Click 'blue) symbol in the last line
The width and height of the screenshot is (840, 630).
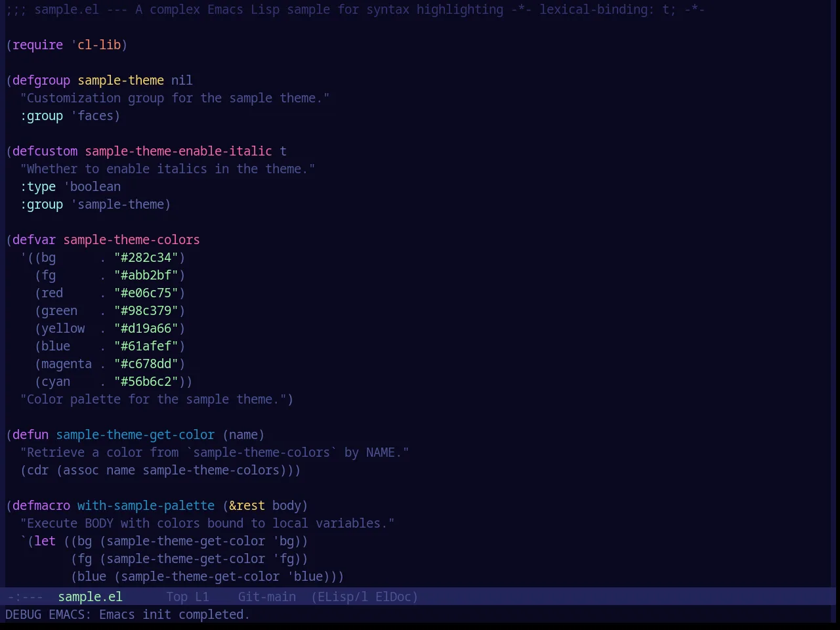[308, 576]
